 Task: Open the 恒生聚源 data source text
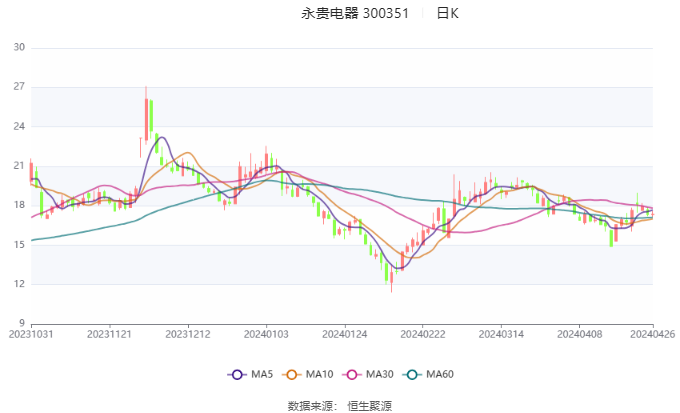[369, 405]
